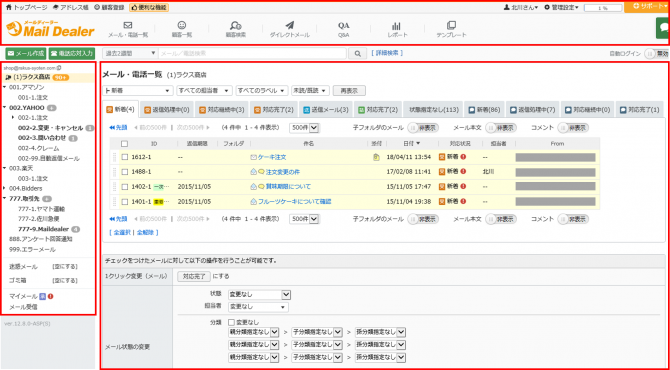Switch to 送信メール(3) tab
This screenshot has height=370, width=670.
[x=326, y=110]
